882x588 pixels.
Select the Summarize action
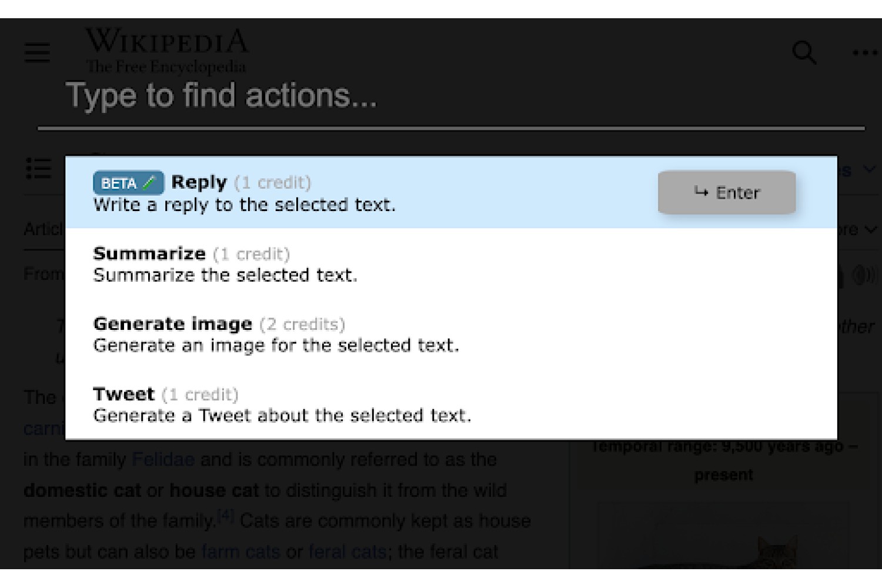[x=451, y=264]
